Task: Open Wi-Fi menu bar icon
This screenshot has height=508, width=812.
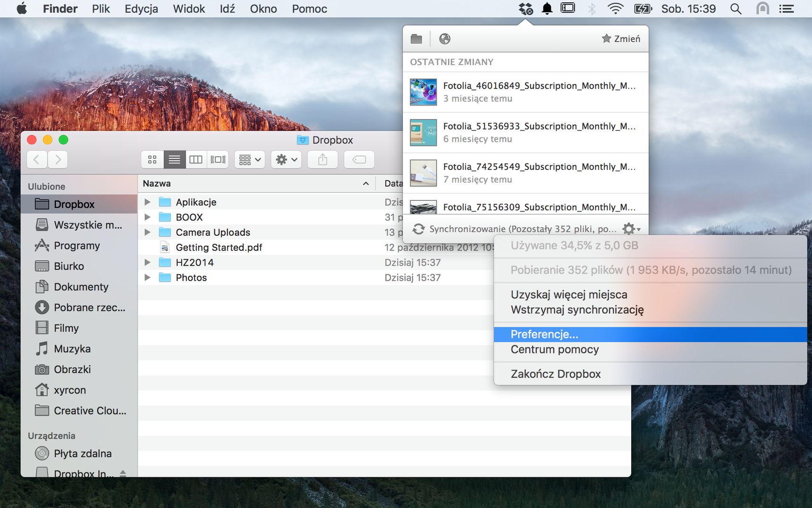Action: (615, 9)
